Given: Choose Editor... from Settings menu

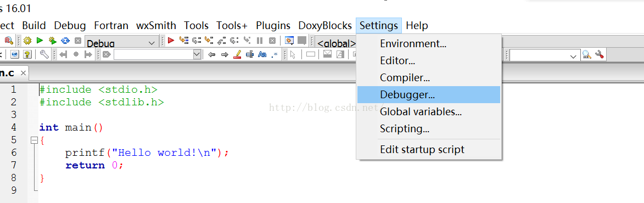Looking at the screenshot, I should point(429,60).
